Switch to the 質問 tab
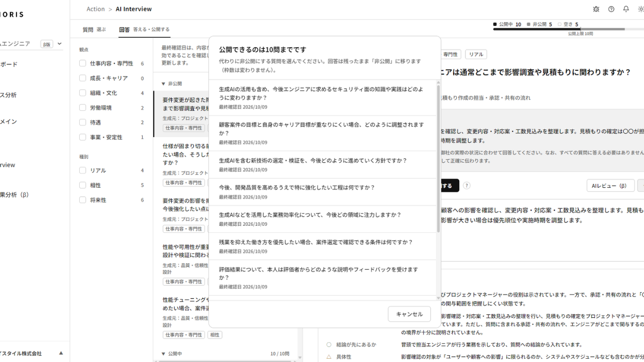Image resolution: width=644 pixels, height=362 pixels. tap(94, 29)
